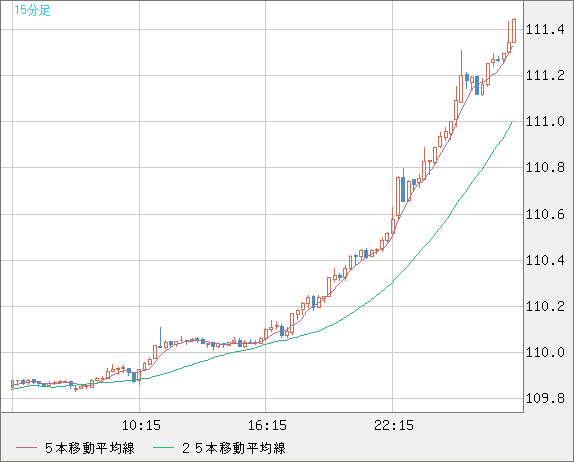Click the 111.2 price axis label

click(x=545, y=75)
